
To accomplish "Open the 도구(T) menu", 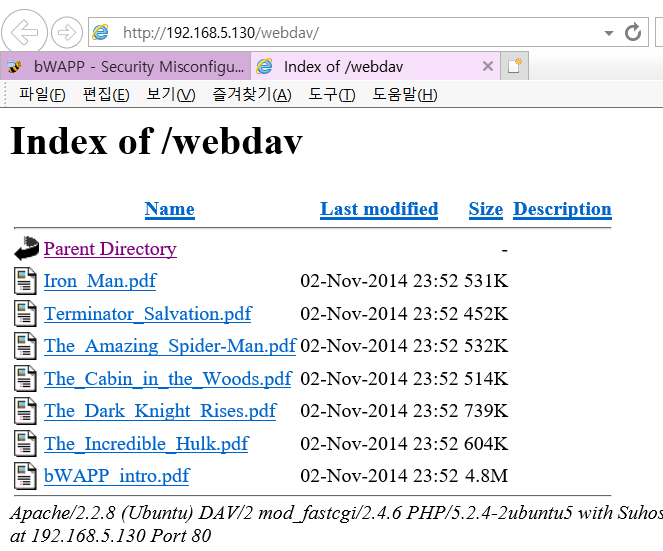I will 332,94.
